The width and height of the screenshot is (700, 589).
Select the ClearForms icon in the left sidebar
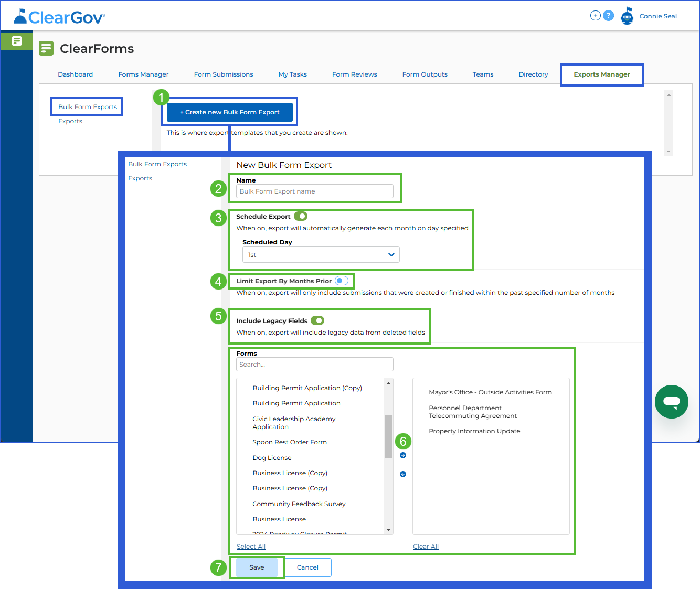(16, 41)
